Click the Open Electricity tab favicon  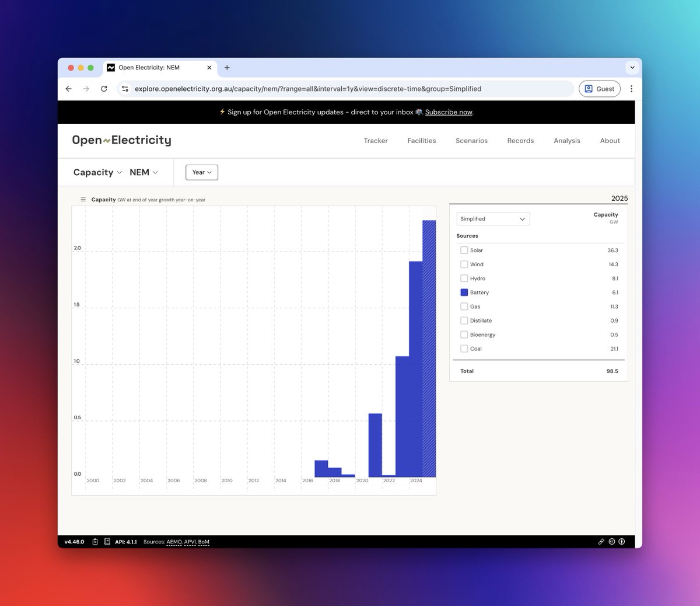[x=111, y=68]
